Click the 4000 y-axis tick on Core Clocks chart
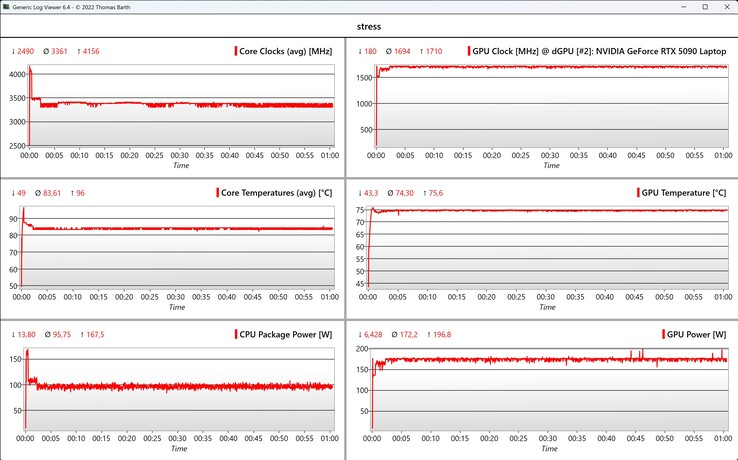 (17, 74)
